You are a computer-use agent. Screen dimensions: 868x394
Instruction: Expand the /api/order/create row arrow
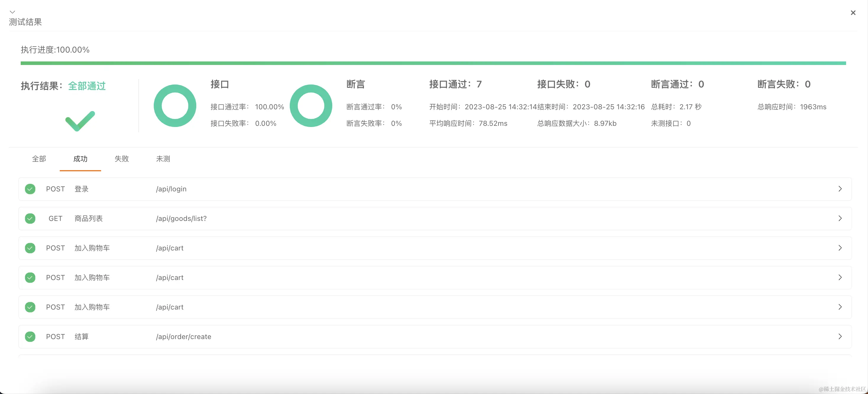click(840, 336)
